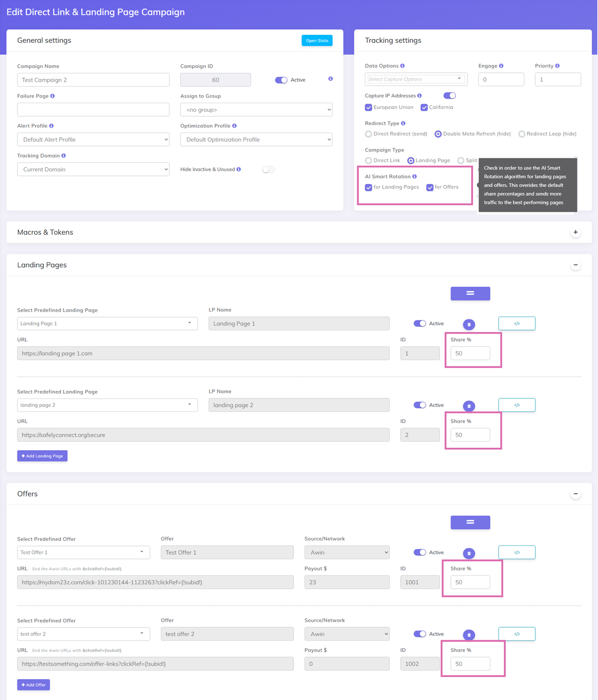The height and width of the screenshot is (700, 598).
Task: Expand the Macros & Tokens section
Action: tap(576, 232)
